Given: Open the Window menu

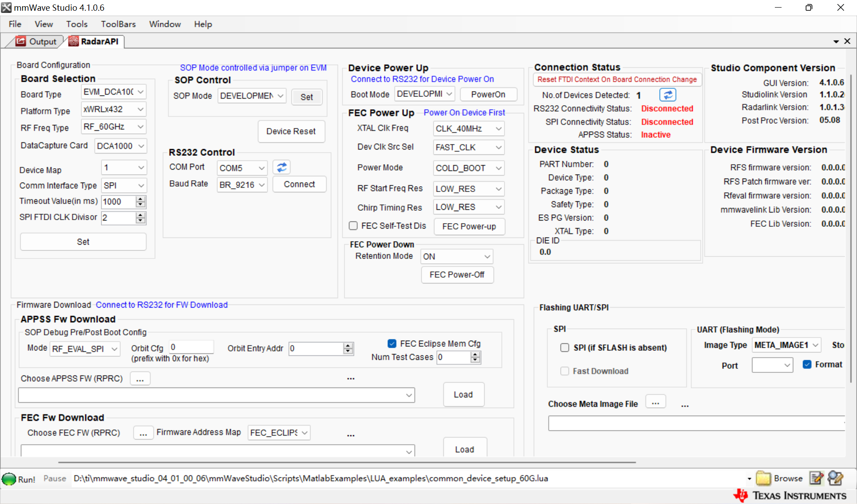Looking at the screenshot, I should click(x=165, y=24).
